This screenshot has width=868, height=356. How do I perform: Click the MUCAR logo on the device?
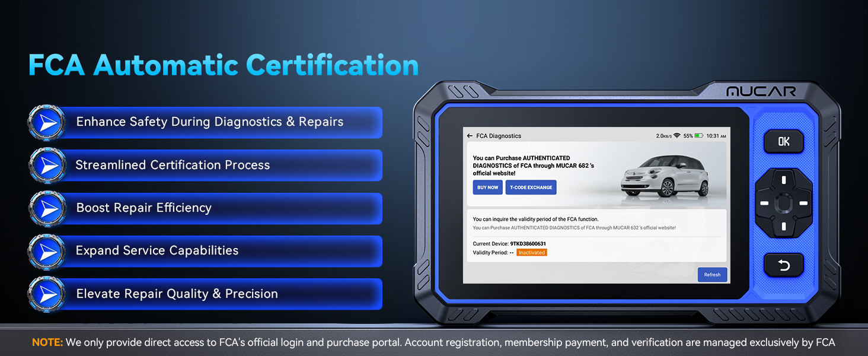(x=761, y=91)
